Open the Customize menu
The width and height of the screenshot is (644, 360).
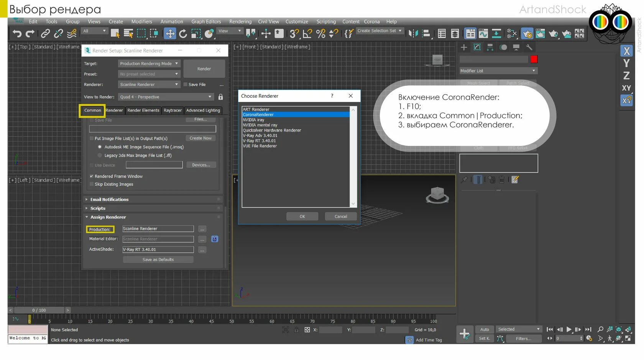pos(297,21)
